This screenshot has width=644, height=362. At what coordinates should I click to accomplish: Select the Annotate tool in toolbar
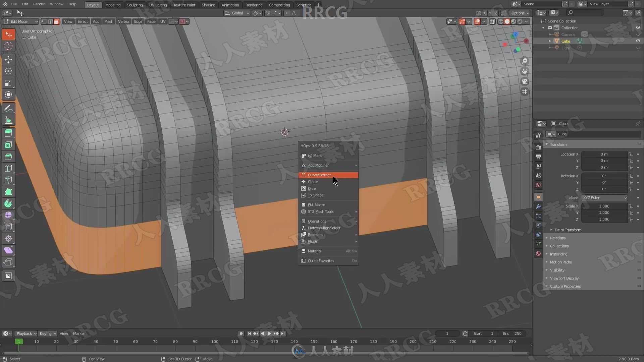(x=8, y=108)
